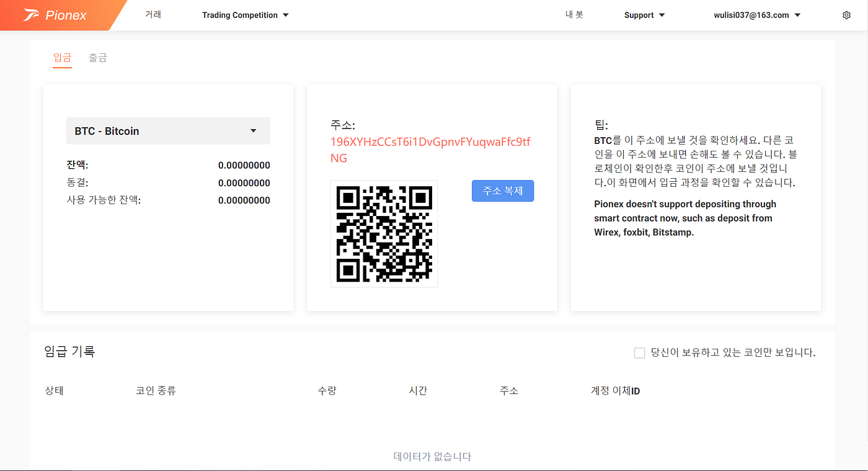Select the red BTC deposit address text
Image resolution: width=868 pixels, height=471 pixels.
click(x=430, y=150)
